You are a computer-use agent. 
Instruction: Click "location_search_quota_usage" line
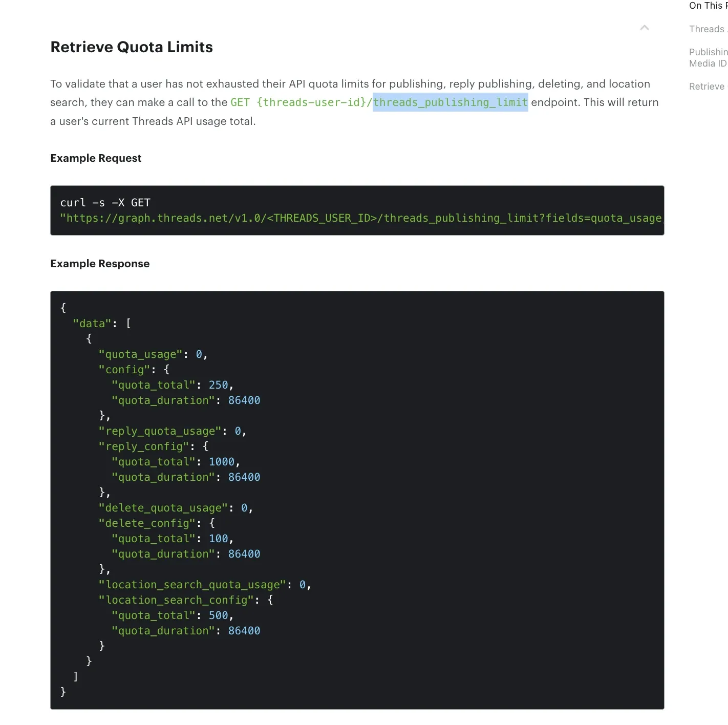point(205,585)
